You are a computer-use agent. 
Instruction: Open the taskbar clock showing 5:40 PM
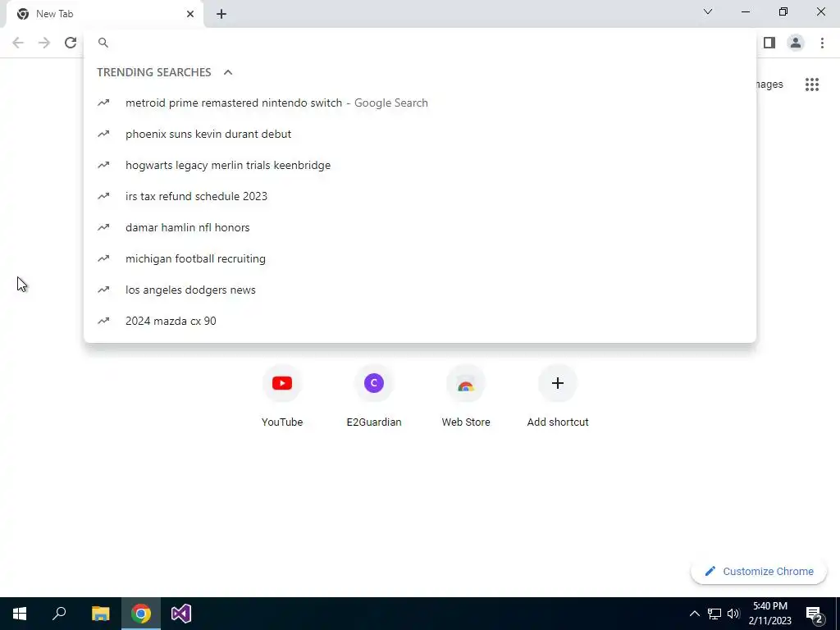769,614
